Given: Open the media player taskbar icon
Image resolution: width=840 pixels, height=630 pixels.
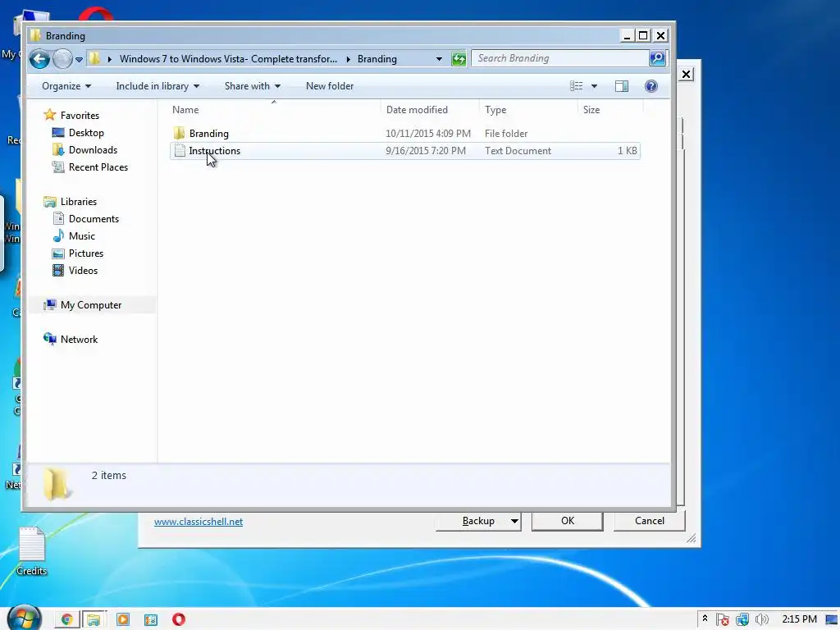Looking at the screenshot, I should tap(123, 620).
